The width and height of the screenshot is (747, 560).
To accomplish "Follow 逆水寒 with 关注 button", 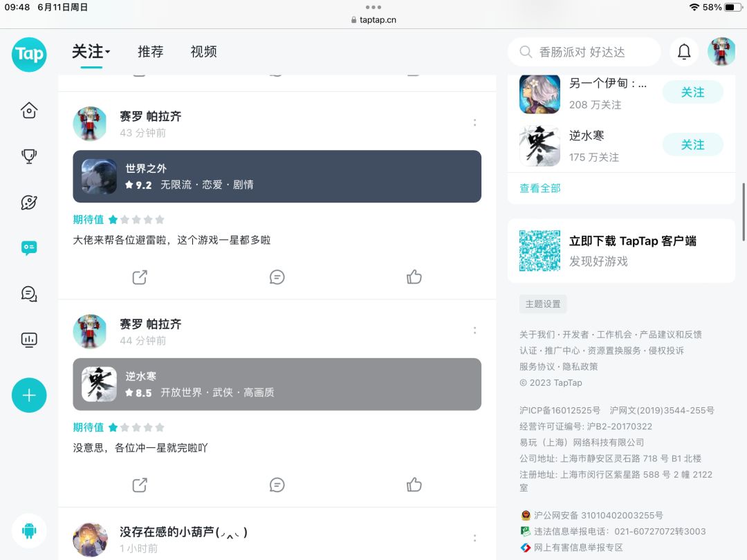I will tap(692, 144).
